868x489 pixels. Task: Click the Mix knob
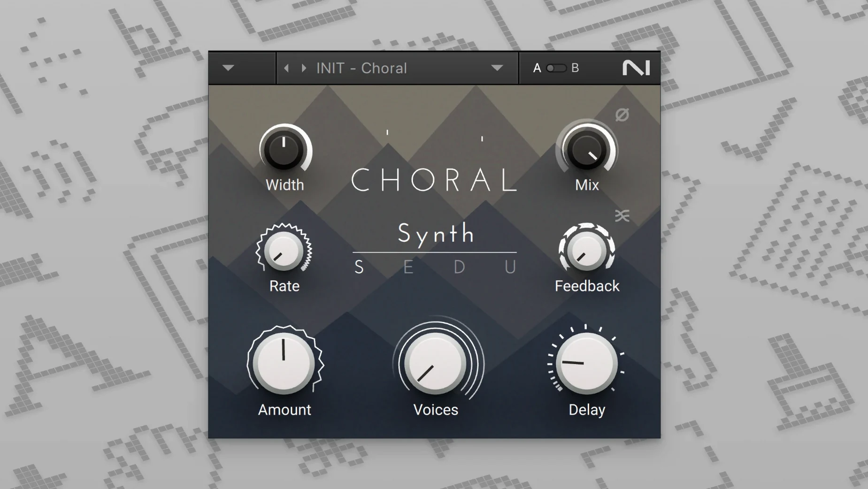587,150
